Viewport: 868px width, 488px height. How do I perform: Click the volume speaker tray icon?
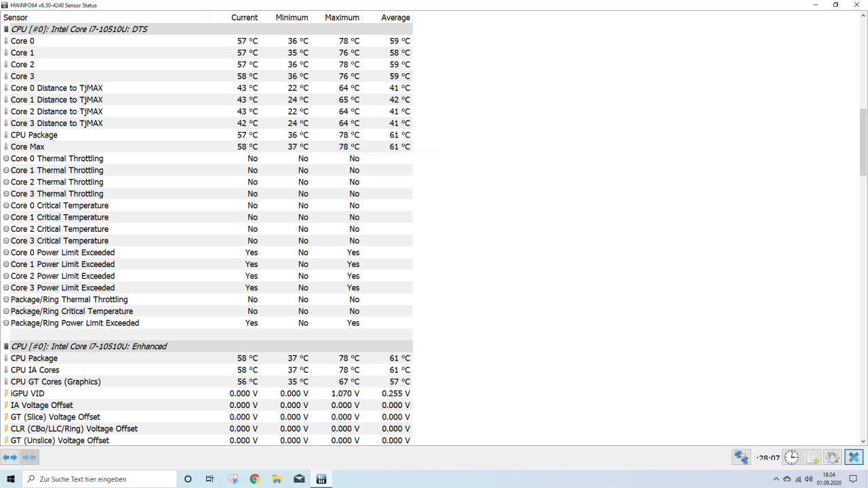[x=810, y=479]
